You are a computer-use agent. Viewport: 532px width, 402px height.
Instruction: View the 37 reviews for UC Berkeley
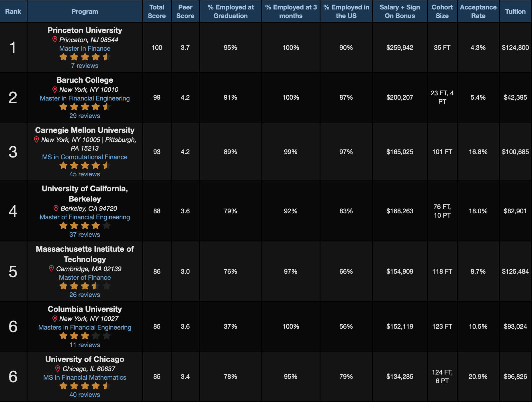point(85,234)
